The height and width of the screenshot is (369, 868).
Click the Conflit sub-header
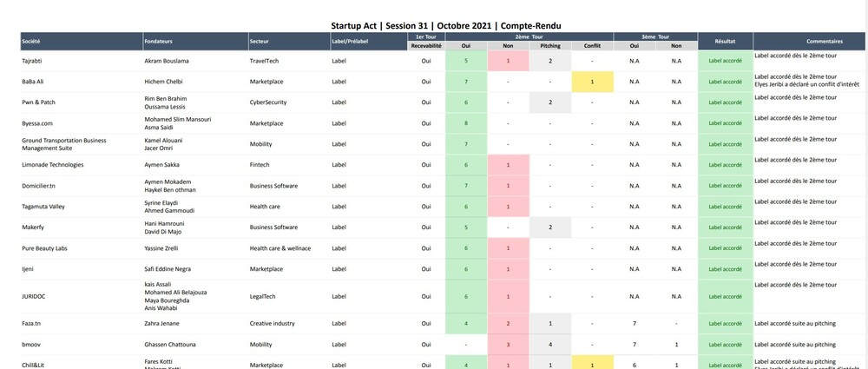[x=592, y=46]
